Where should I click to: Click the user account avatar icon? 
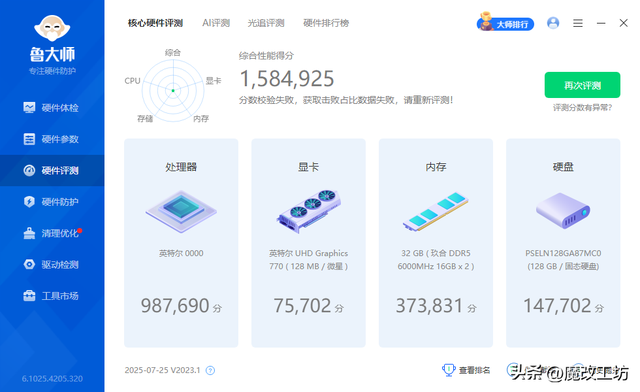[x=553, y=23]
